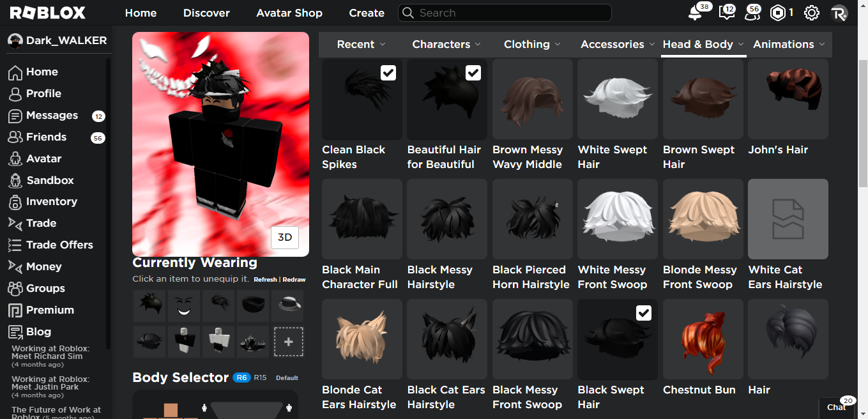The image size is (868, 419).
Task: Expand the Clothing dropdown
Action: (532, 44)
